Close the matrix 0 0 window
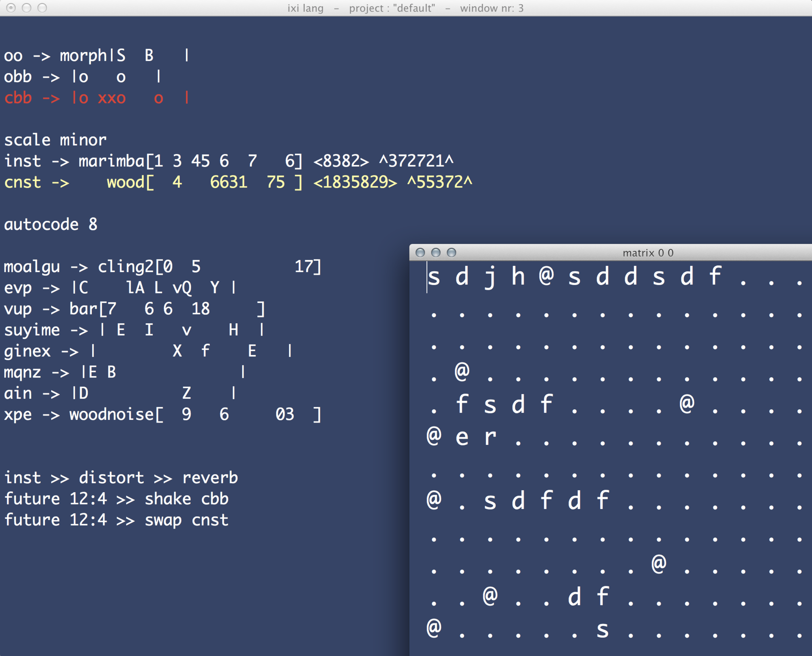Viewport: 812px width, 656px height. pos(420,253)
